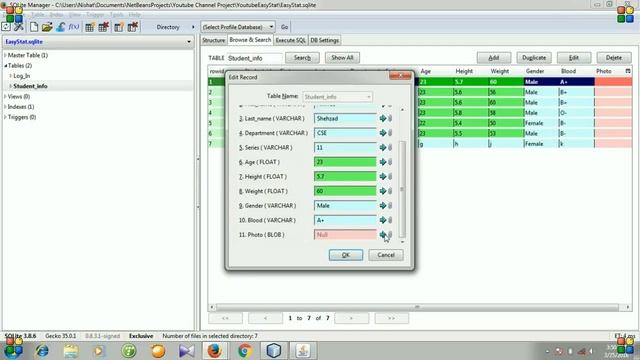640x360 pixels.
Task: Click the Create Index toolbar icon
Action: coord(119,27)
